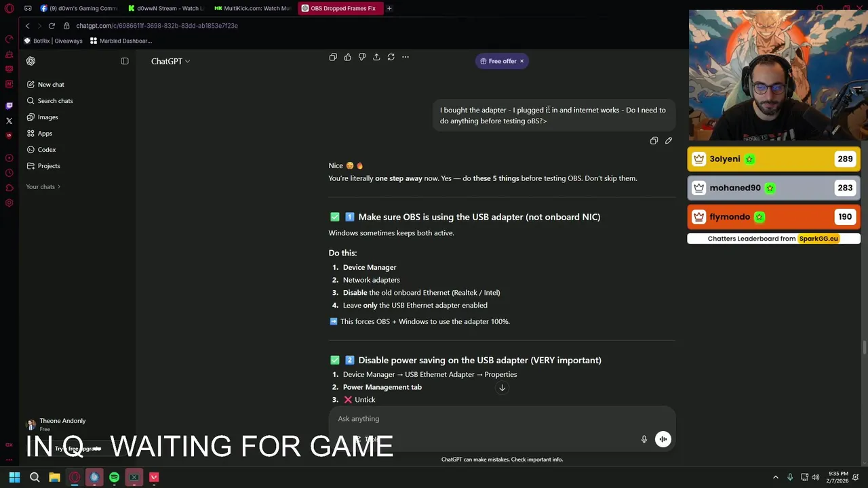The width and height of the screenshot is (868, 488).
Task: Open the History clock sidebar icon
Action: click(9, 173)
